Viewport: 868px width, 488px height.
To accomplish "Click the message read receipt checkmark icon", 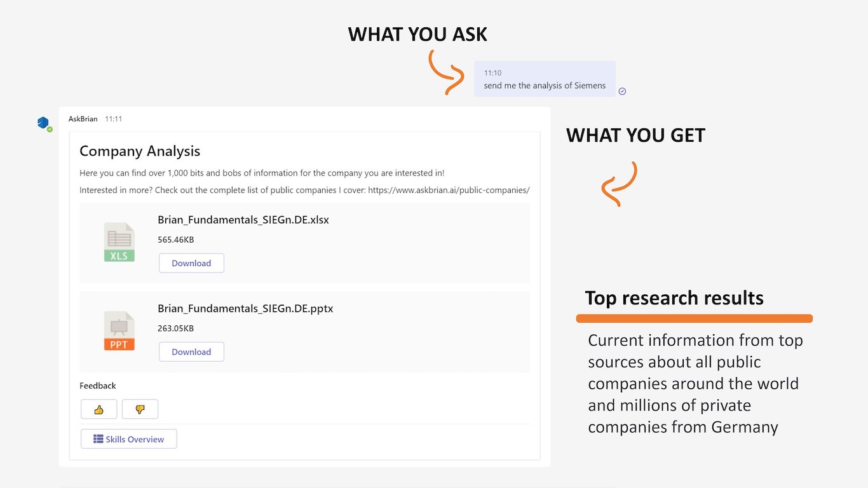I will point(622,91).
